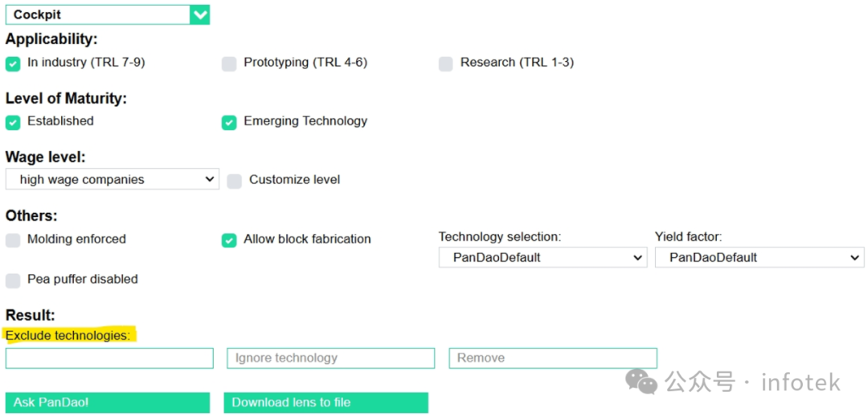This screenshot has width=868, height=417.
Task: Check the Research (TRL 1-3) option
Action: coord(445,63)
